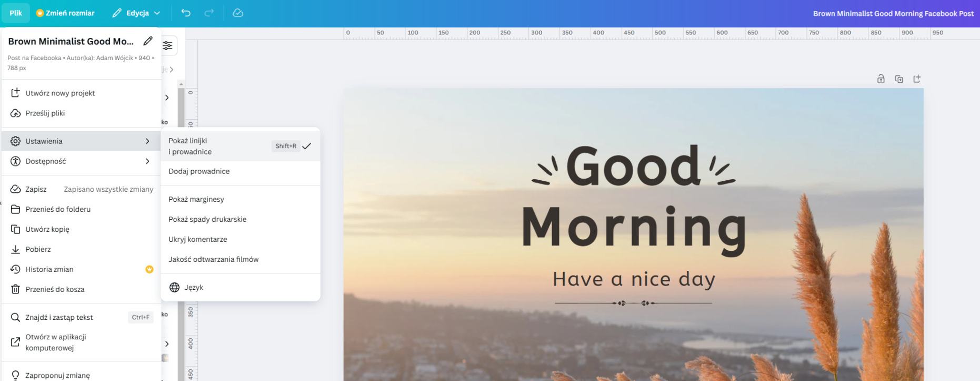This screenshot has width=980, height=381.
Task: Click the duplicate page icon above canvas
Action: [899, 79]
